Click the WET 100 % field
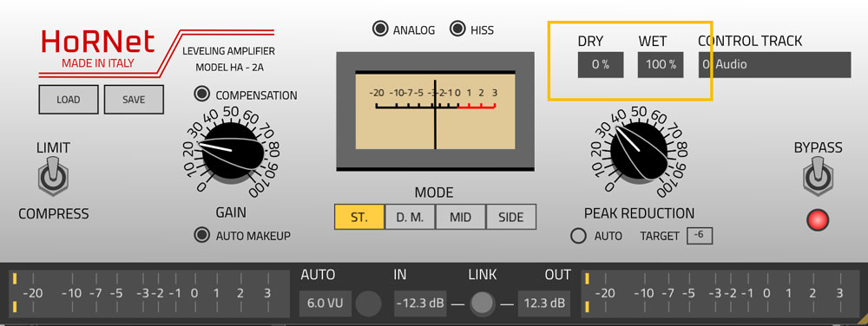 tap(661, 65)
